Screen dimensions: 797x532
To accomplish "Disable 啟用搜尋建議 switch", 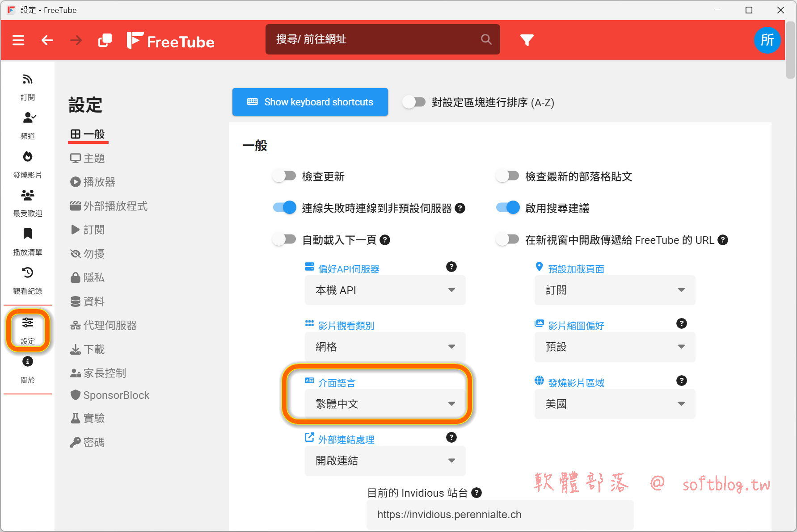I will pos(507,208).
